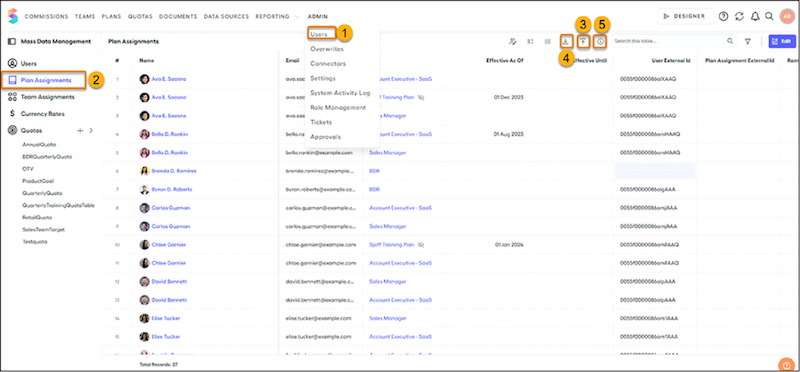Expand the Quotas section chevron

91,131
